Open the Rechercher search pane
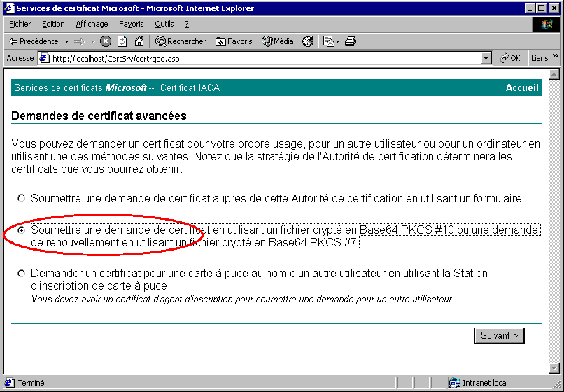The width and height of the screenshot is (564, 392). tap(181, 42)
